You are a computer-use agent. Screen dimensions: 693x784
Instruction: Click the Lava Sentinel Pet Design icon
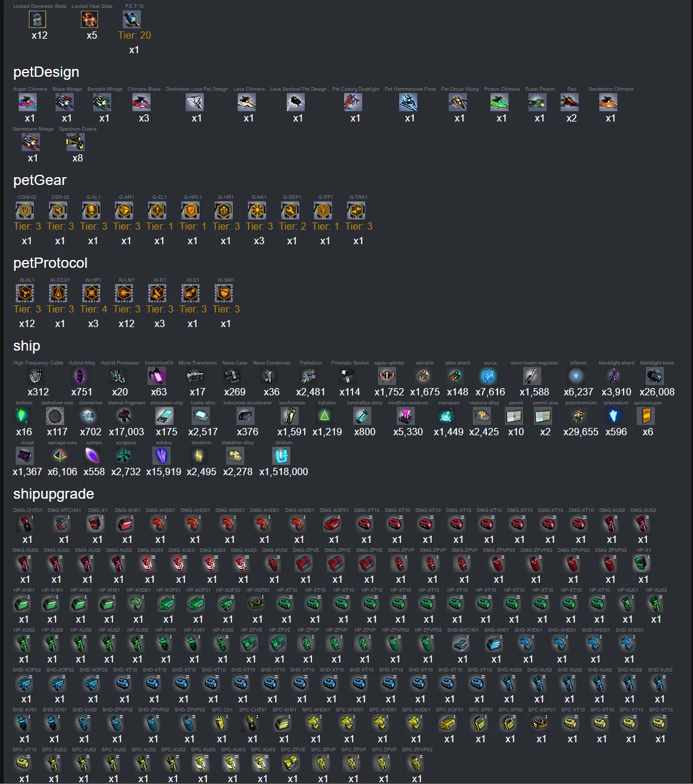click(296, 103)
